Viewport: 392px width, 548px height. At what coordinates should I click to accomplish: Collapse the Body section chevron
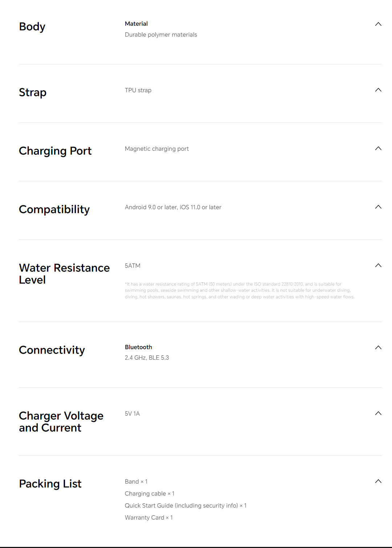378,24
